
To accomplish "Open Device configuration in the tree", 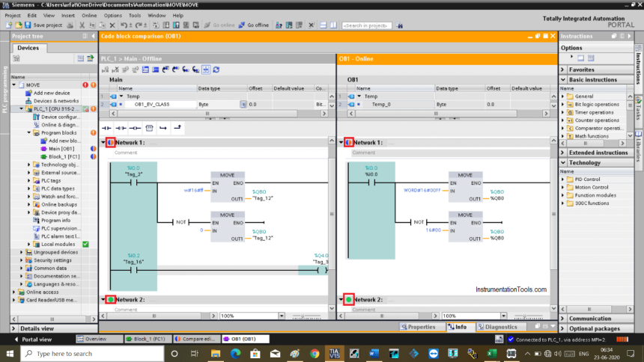I will pos(61,117).
